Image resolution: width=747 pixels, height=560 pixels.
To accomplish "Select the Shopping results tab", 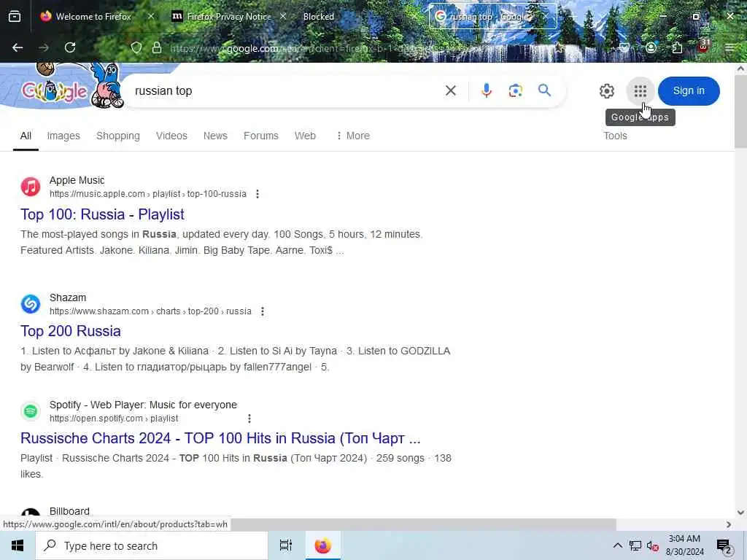I will pos(118,136).
